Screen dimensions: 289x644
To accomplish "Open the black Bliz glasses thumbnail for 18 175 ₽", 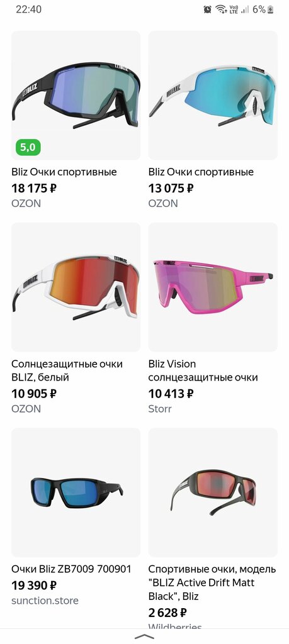I will pos(76,96).
